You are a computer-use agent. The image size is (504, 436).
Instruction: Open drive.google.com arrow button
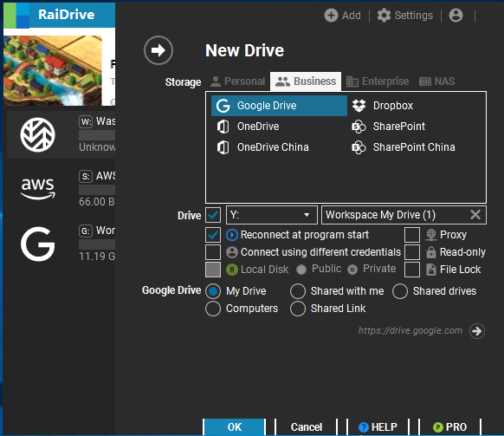477,331
